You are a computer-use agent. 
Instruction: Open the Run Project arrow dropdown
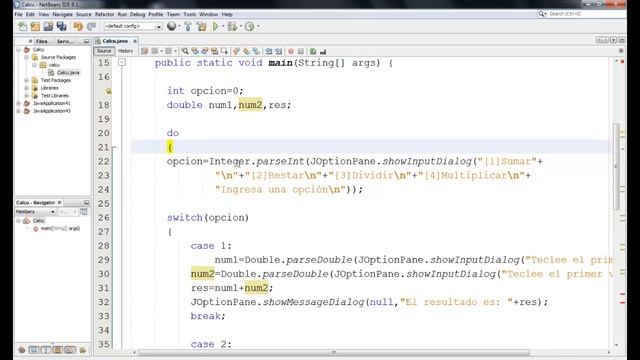[x=222, y=27]
